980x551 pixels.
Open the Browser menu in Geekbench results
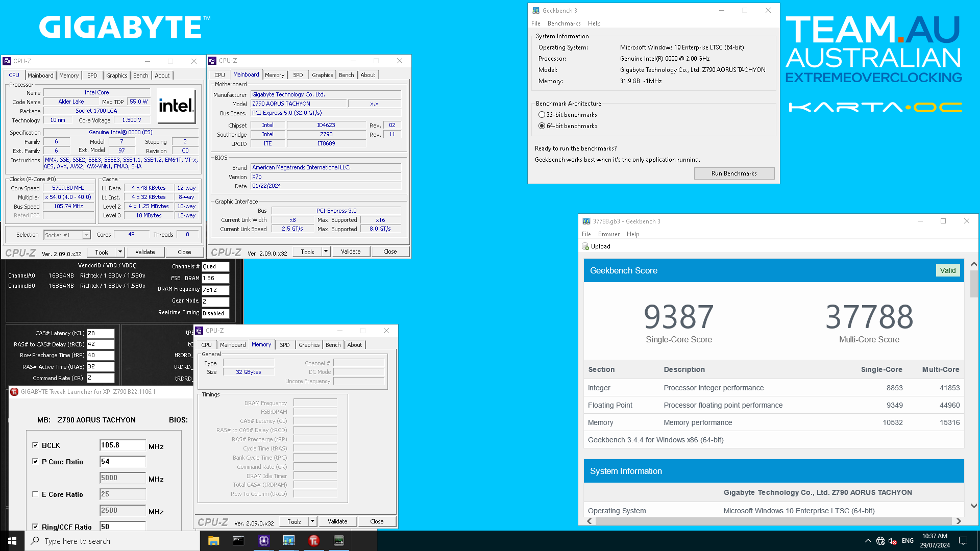click(x=609, y=234)
